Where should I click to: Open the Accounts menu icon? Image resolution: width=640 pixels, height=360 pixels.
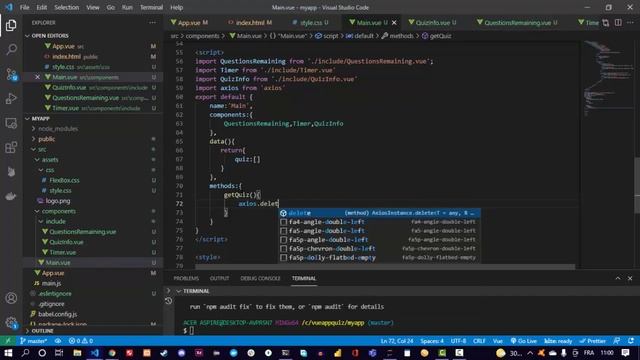(x=11, y=298)
